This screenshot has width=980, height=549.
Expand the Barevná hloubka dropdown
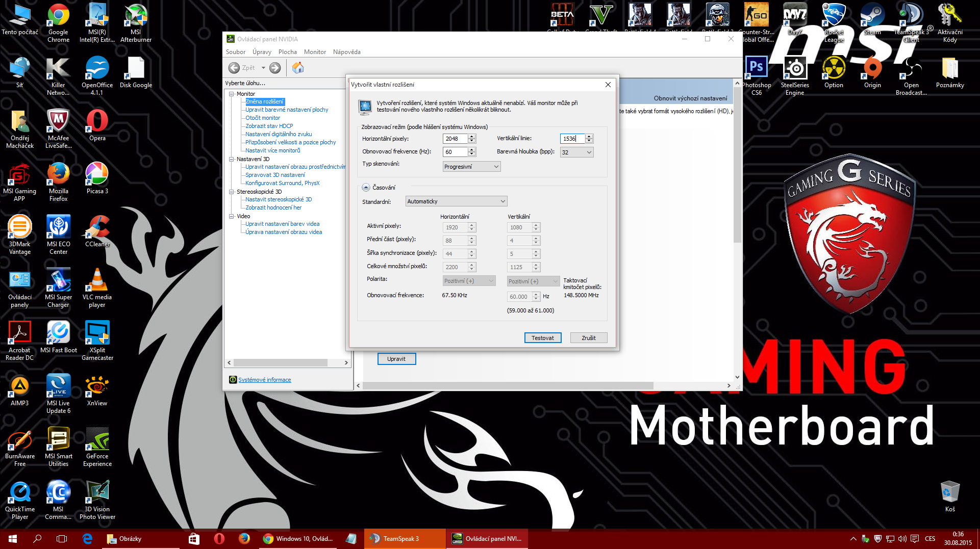pos(576,152)
